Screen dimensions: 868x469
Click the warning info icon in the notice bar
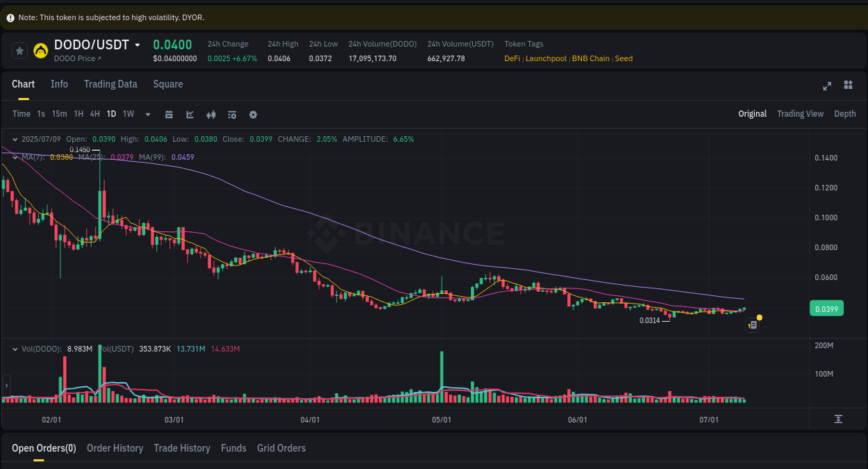(x=10, y=17)
